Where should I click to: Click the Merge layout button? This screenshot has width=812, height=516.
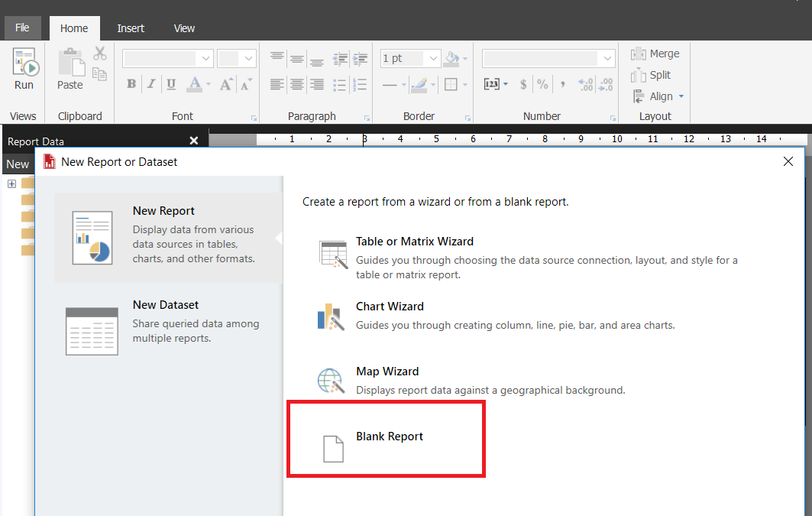click(x=655, y=54)
